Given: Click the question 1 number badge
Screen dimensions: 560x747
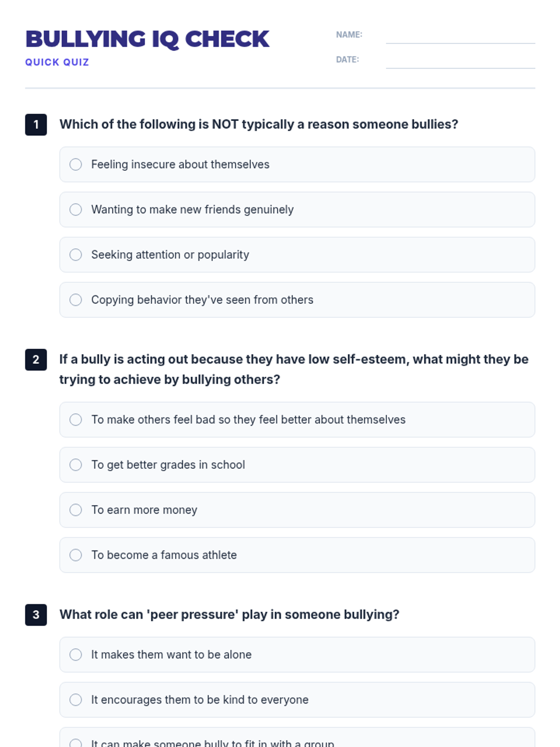Looking at the screenshot, I should [36, 125].
